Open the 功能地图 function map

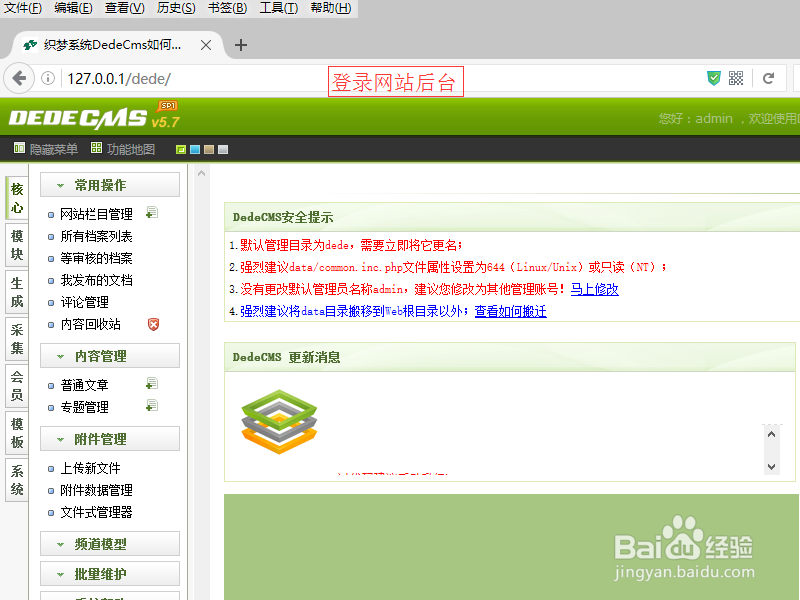[123, 149]
